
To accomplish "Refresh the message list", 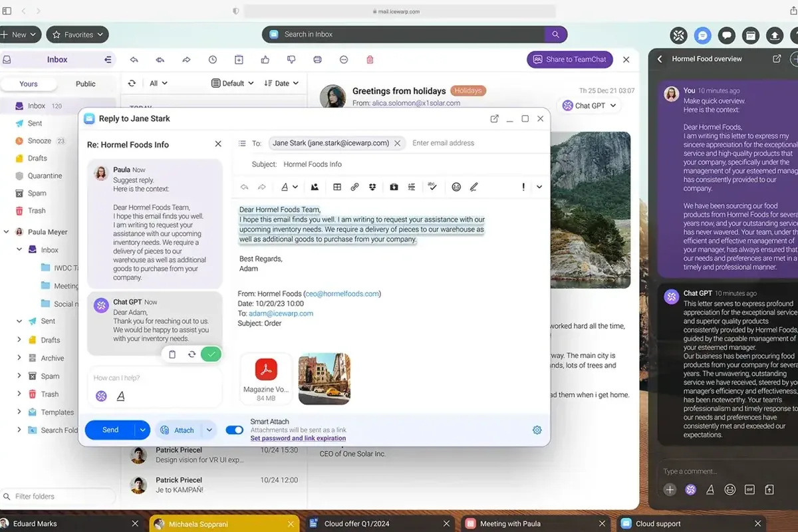I will click(x=132, y=83).
